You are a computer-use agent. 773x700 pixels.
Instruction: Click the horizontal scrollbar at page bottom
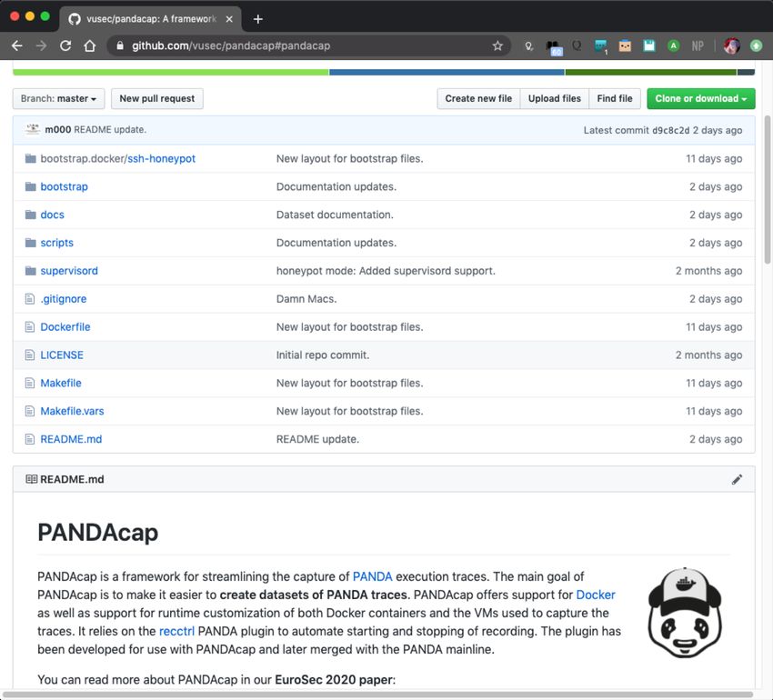(x=377, y=695)
